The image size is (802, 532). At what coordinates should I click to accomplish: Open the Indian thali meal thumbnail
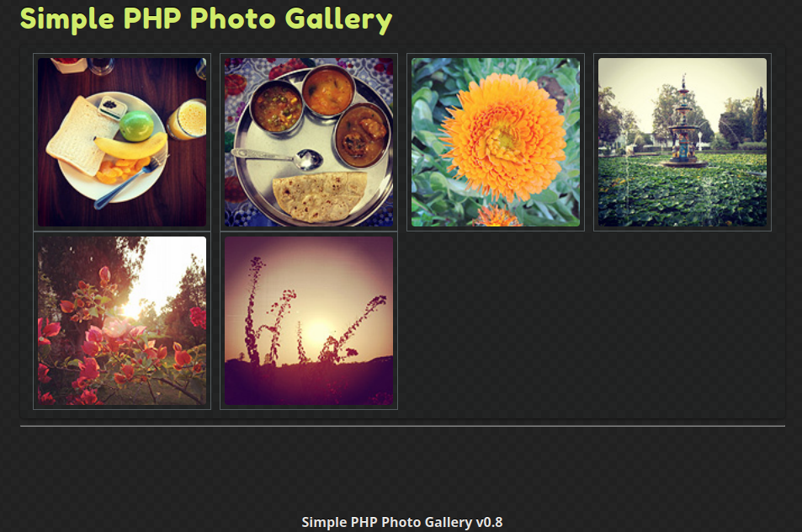[309, 142]
